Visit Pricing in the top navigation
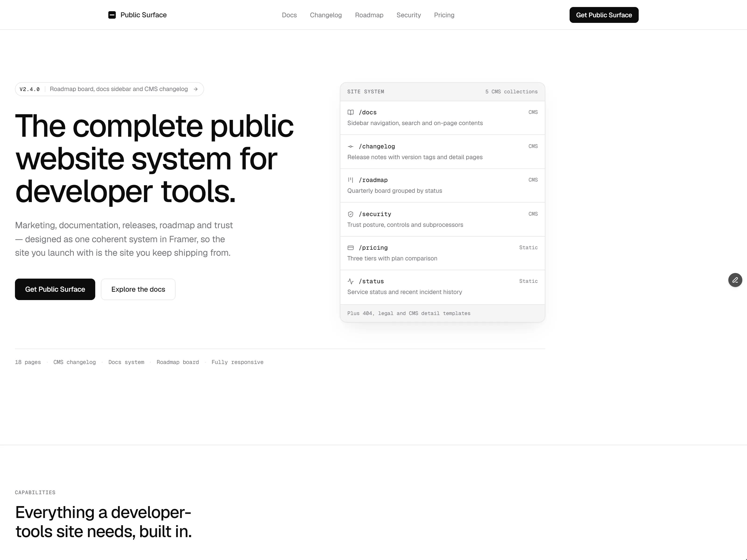The height and width of the screenshot is (560, 747). 444,15
